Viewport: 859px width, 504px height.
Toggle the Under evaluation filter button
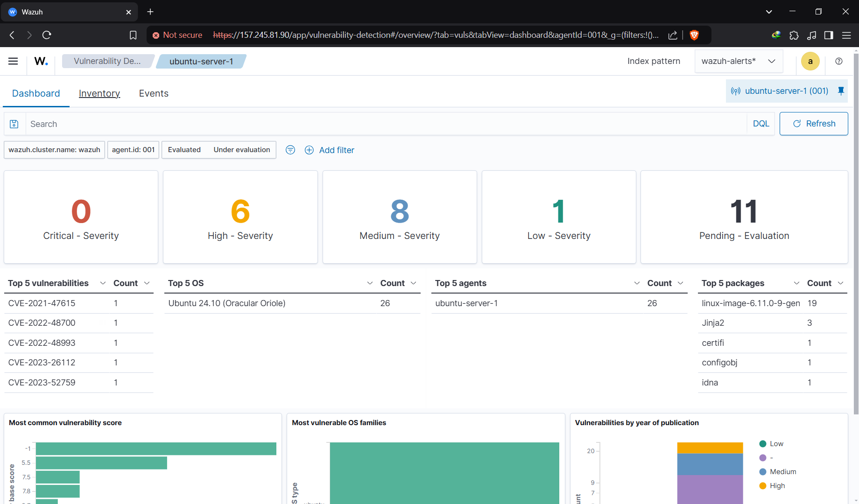point(242,150)
